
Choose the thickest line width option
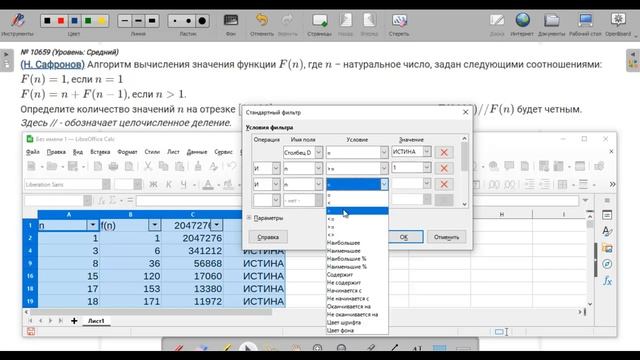coord(152,20)
